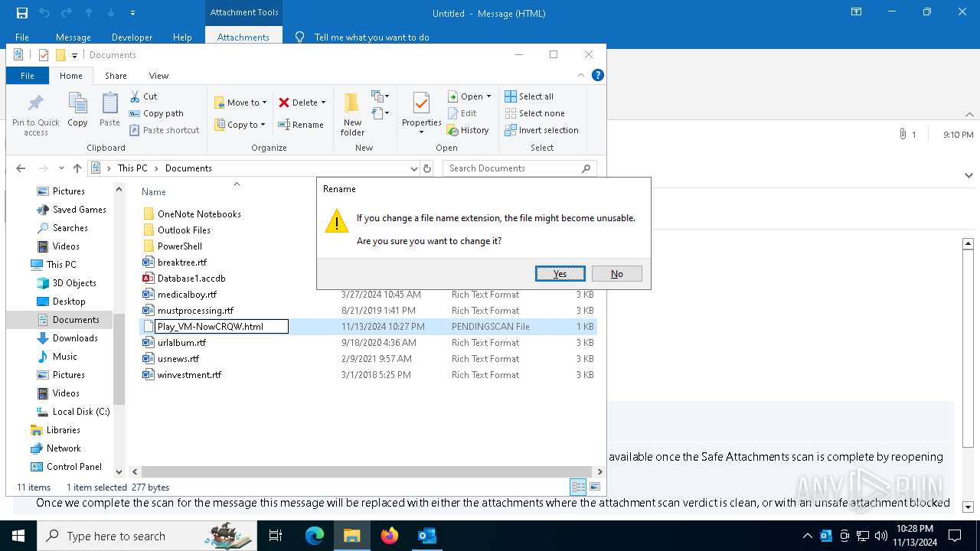Open 3D Objects in navigation pane

point(67,283)
